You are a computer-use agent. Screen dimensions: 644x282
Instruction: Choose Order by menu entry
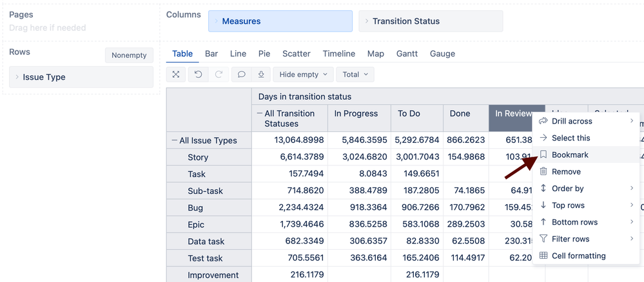point(586,189)
